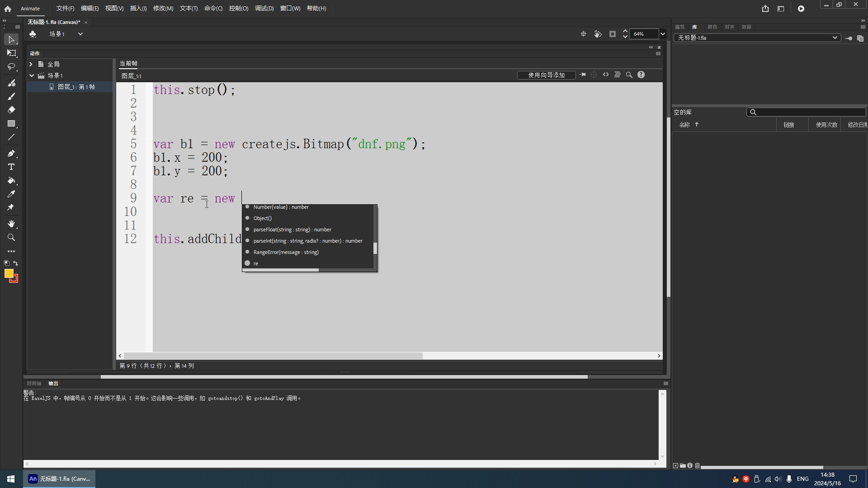Open the 修改(M) menu
Image resolution: width=868 pixels, height=488 pixels.
click(163, 9)
